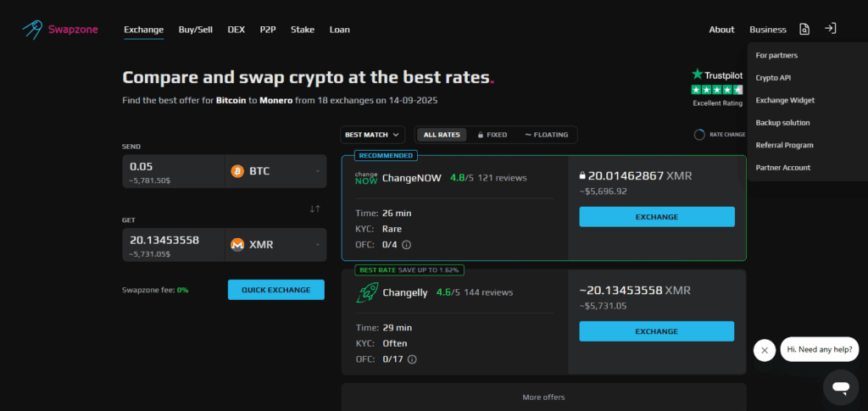
Task: Select the All Rates filter
Action: tap(442, 135)
